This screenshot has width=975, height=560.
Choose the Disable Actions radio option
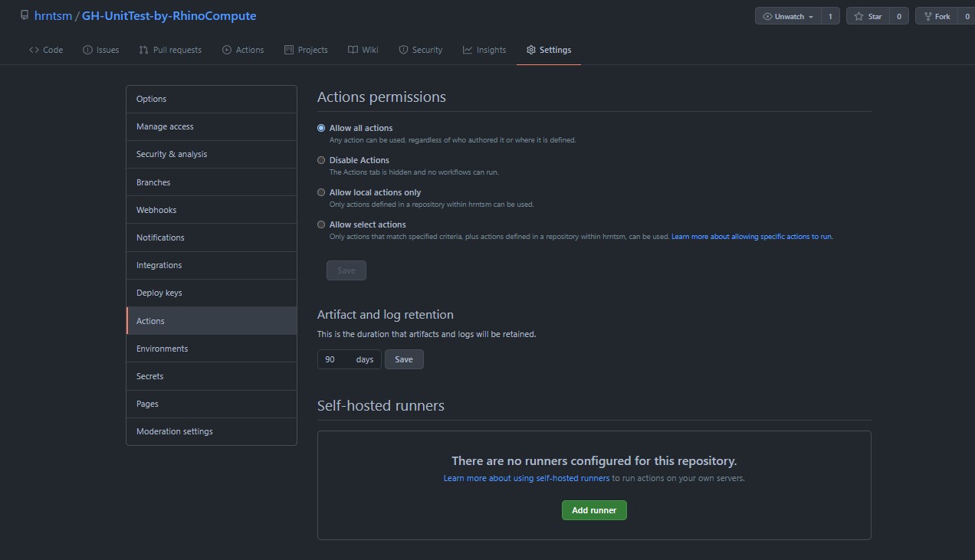pos(321,160)
